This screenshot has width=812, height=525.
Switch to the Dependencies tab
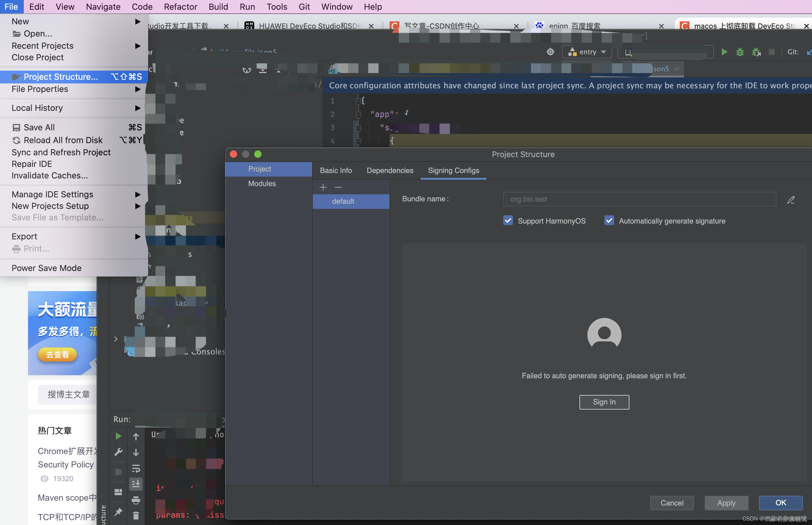[390, 171]
